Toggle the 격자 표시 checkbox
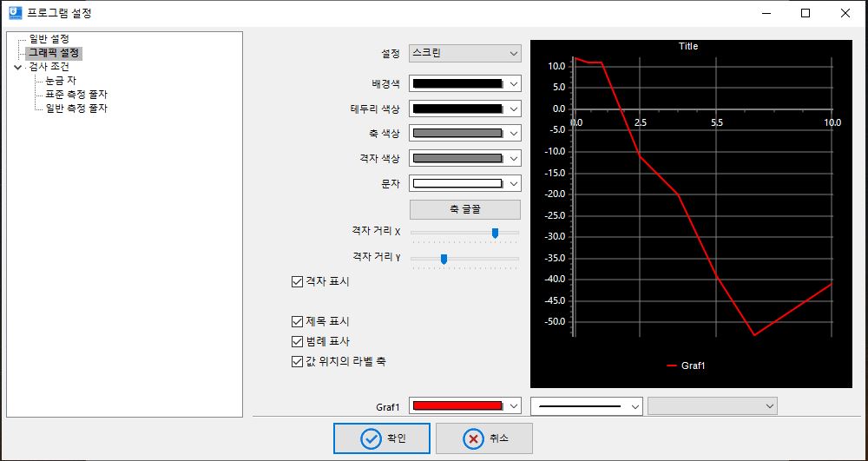The width and height of the screenshot is (868, 461). coord(297,281)
